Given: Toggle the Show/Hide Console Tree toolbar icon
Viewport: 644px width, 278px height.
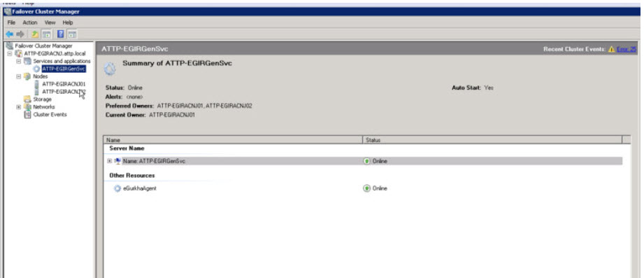Looking at the screenshot, I should 46,34.
